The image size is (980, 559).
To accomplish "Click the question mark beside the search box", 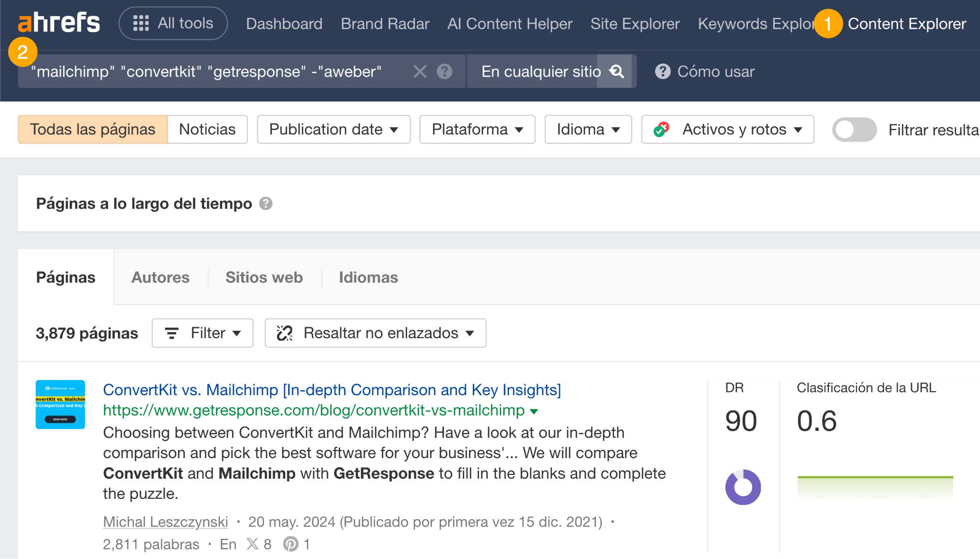I will 444,71.
